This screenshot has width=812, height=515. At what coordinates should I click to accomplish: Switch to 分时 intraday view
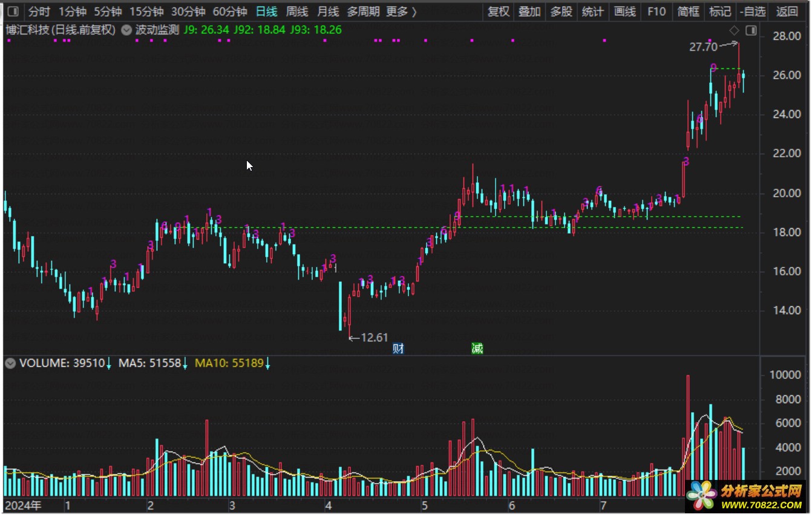tap(39, 11)
